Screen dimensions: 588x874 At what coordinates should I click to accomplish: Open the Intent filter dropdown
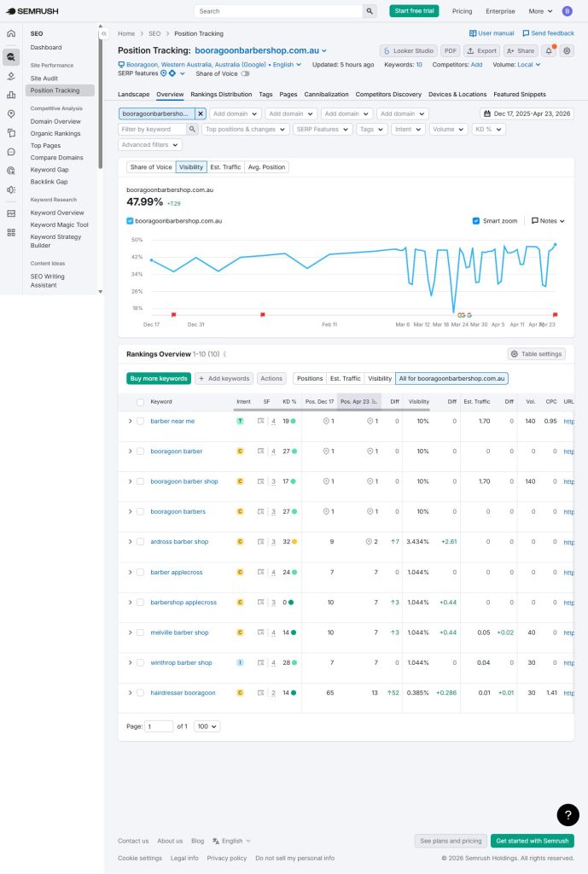tap(409, 130)
